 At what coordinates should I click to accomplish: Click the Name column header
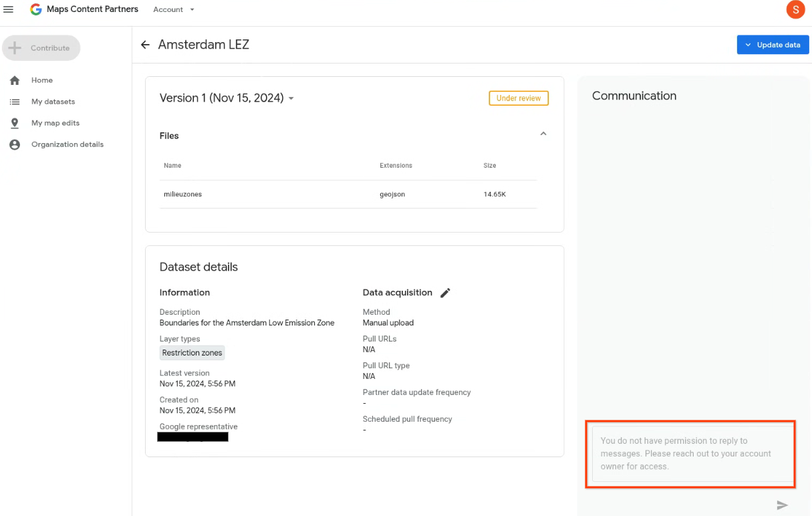[x=172, y=165]
